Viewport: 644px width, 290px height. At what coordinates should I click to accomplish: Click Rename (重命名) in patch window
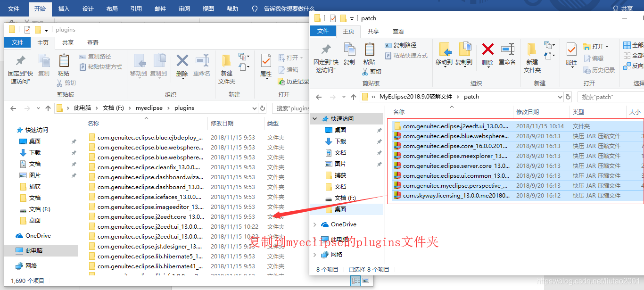507,53
